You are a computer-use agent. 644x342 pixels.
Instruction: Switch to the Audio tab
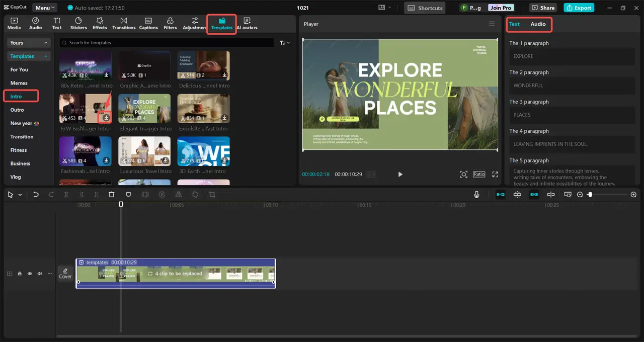point(538,24)
